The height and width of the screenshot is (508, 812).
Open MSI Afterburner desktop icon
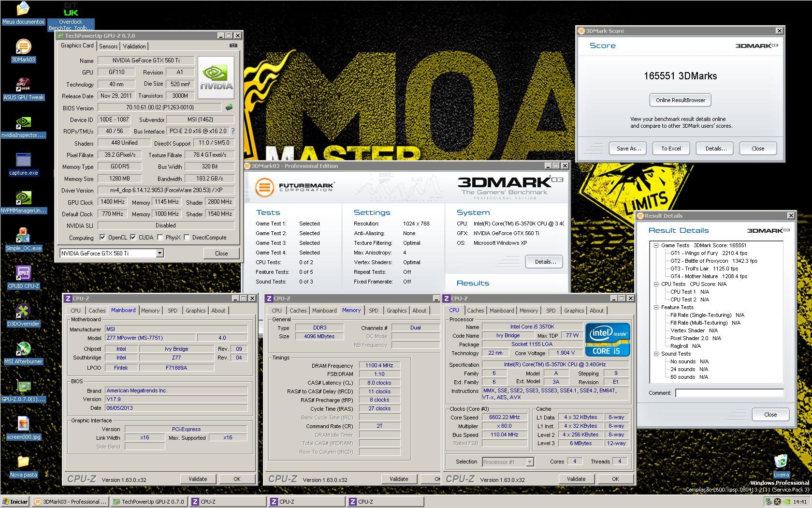(23, 353)
